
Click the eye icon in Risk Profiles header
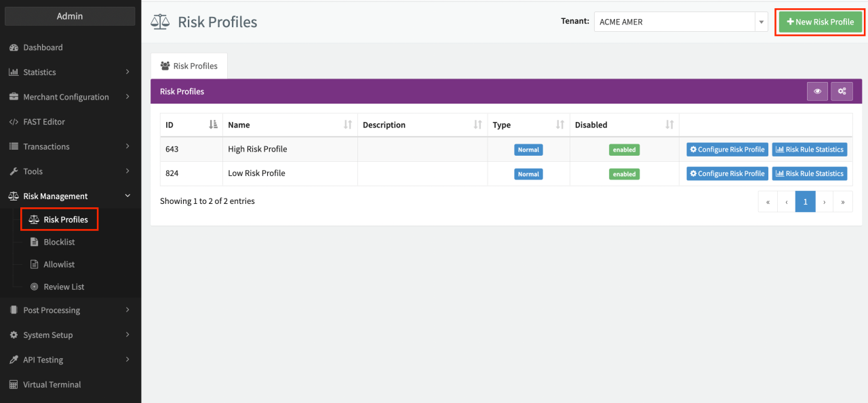tap(817, 91)
